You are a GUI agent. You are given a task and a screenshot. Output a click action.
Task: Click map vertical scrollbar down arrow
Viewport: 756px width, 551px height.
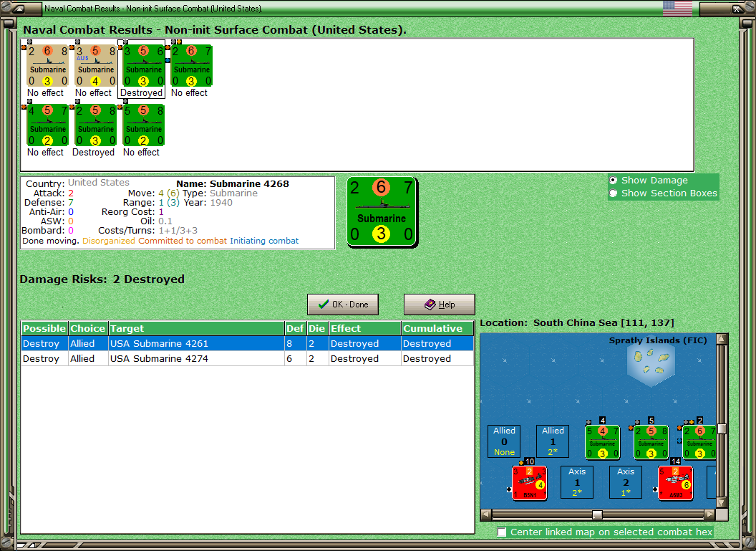[722, 502]
